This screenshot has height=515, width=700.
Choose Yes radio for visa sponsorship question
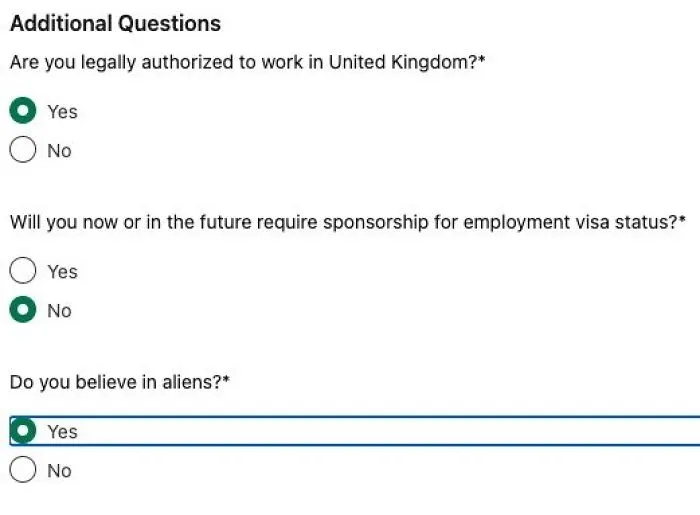tap(23, 270)
